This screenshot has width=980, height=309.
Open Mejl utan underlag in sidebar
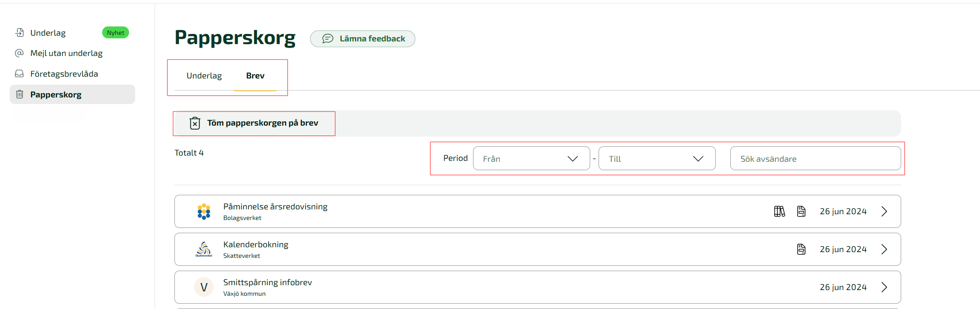point(67,53)
